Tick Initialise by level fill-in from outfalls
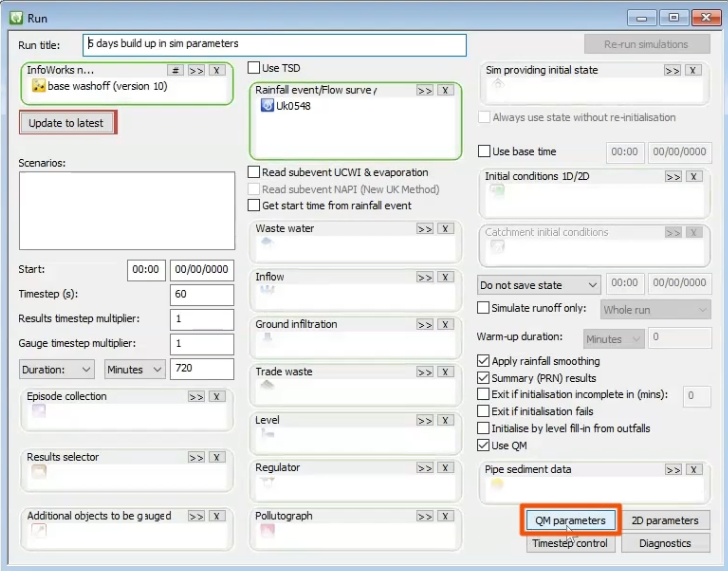Screen dimensions: 728x571 pos(483,428)
